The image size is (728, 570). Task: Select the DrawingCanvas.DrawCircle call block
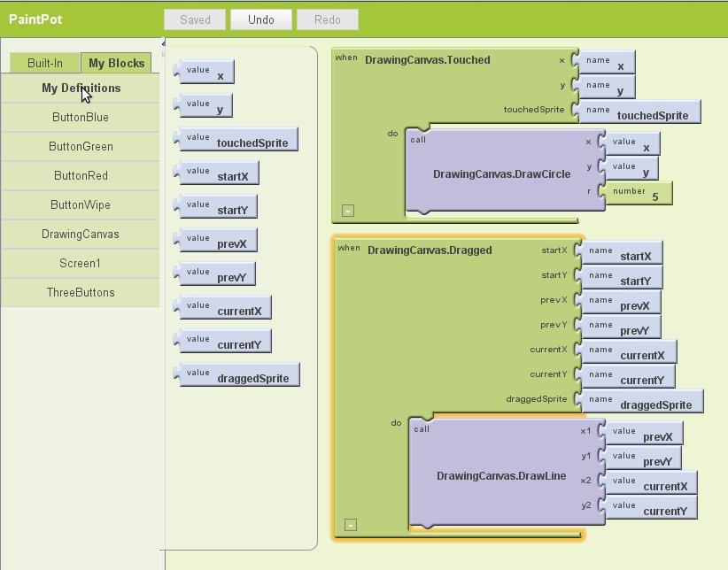tap(500, 174)
